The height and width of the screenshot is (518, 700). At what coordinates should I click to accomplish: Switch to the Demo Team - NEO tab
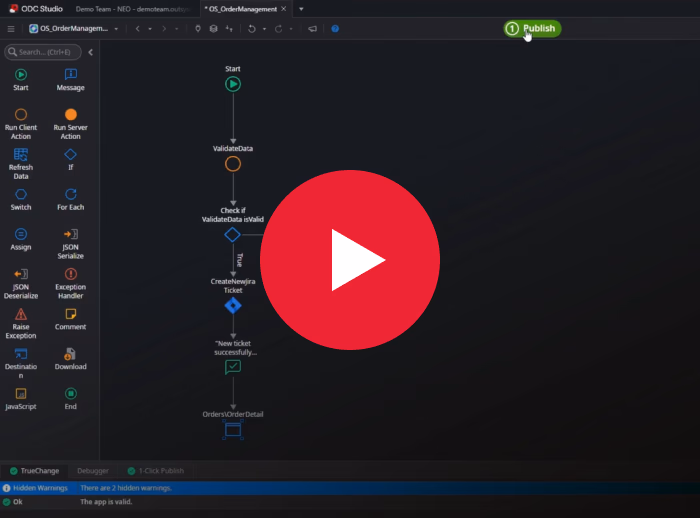click(x=133, y=9)
